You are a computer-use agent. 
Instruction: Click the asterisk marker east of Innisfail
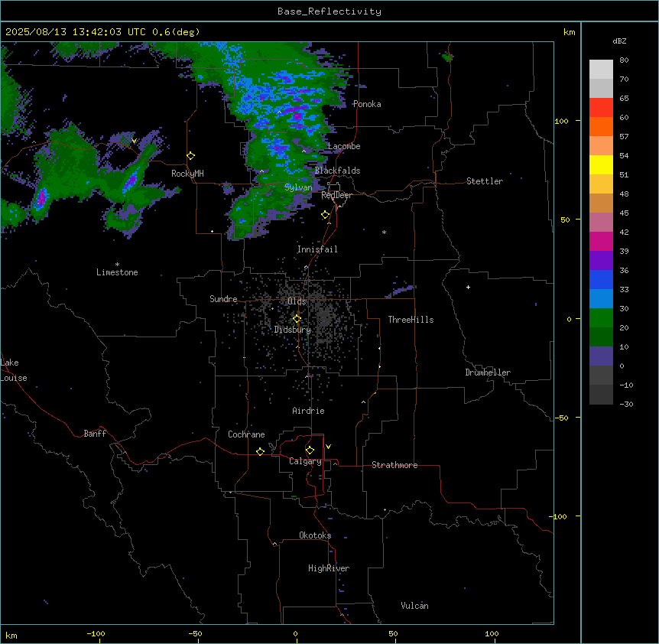(x=384, y=232)
